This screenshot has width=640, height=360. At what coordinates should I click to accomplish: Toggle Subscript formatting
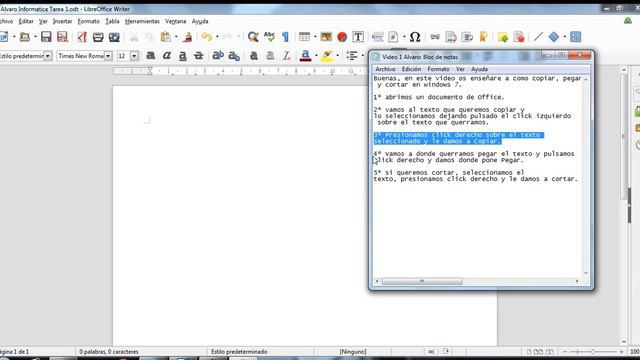(234, 56)
